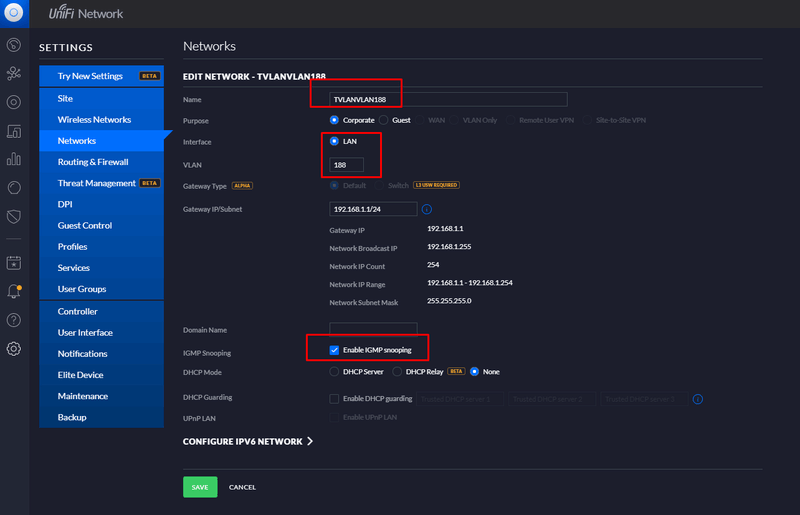Open the Insights circle icon
The height and width of the screenshot is (515, 800).
[x=14, y=188]
